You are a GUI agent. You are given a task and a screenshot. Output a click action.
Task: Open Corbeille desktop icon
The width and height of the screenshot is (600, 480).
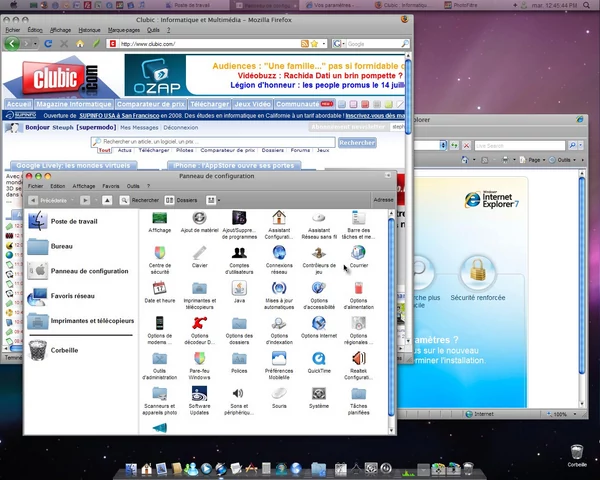tap(577, 455)
